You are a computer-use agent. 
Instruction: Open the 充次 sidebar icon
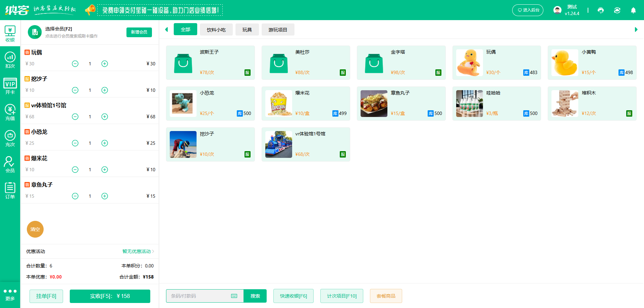pyautogui.click(x=10, y=138)
